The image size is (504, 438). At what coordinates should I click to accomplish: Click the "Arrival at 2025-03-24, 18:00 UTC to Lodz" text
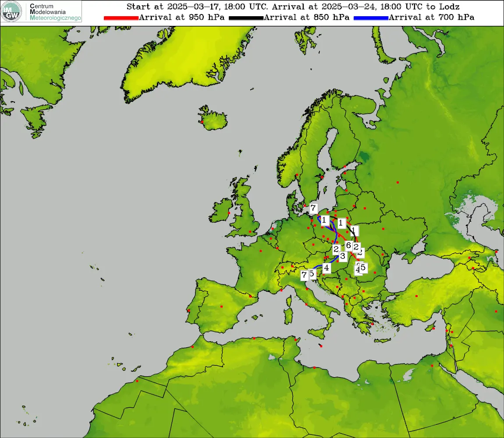click(x=366, y=7)
